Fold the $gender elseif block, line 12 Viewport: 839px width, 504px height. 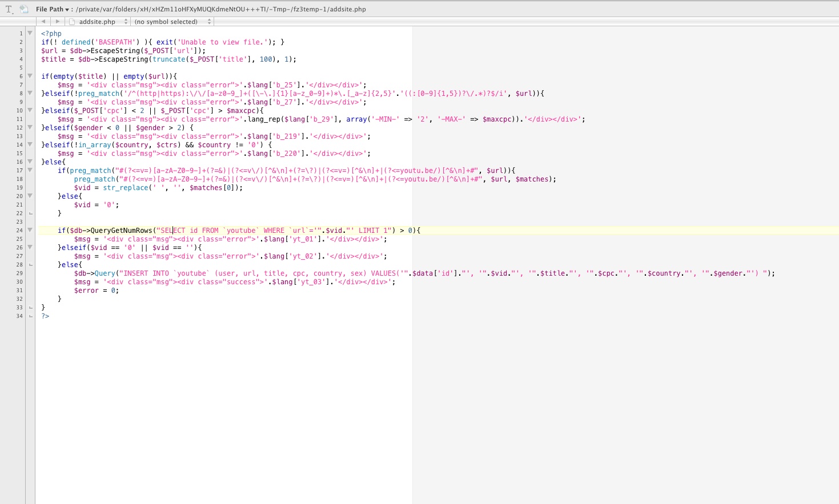coord(30,127)
